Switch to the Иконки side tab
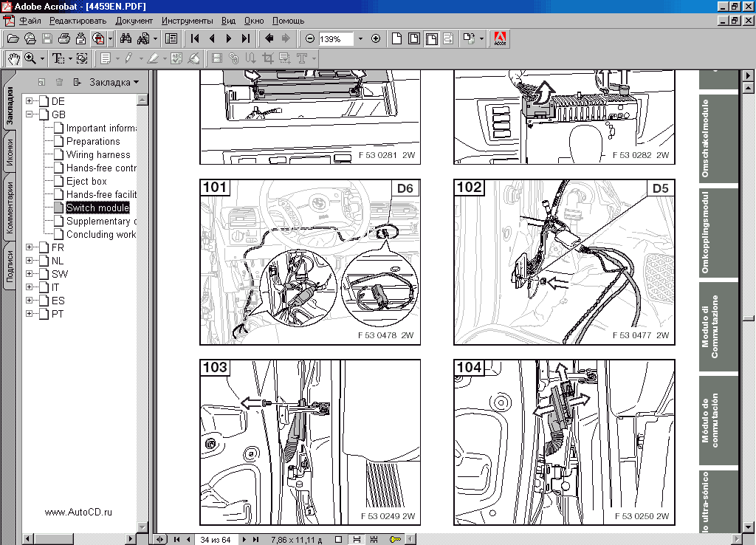 [x=10, y=152]
